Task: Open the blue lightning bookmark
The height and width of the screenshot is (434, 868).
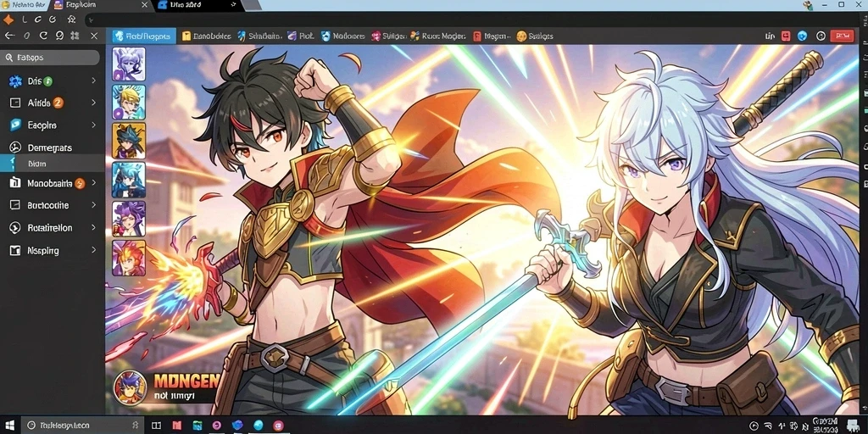Action: (259, 36)
